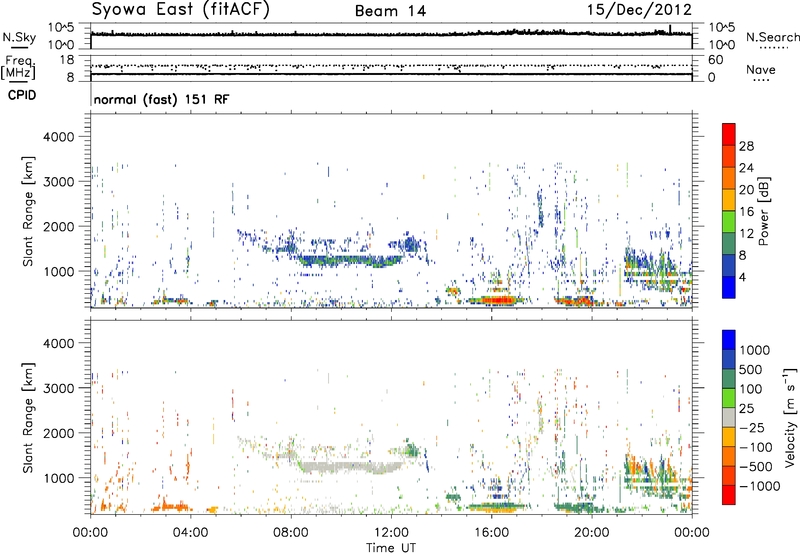Select the 'CPID' row label
The image size is (800, 554).
[22, 95]
